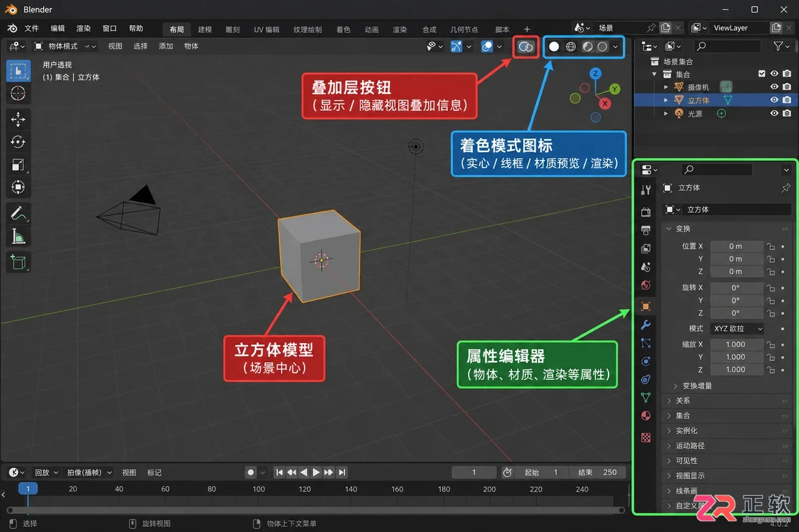
Task: Select the Measure tool
Action: (18, 236)
